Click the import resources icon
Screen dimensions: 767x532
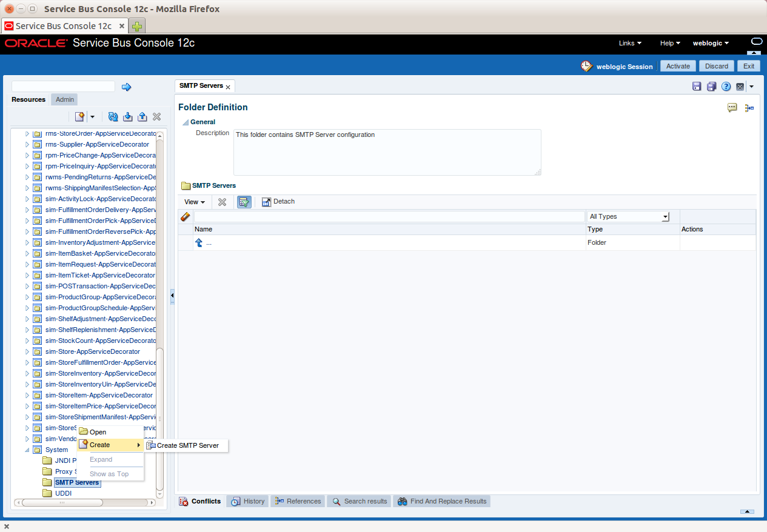[x=127, y=116]
